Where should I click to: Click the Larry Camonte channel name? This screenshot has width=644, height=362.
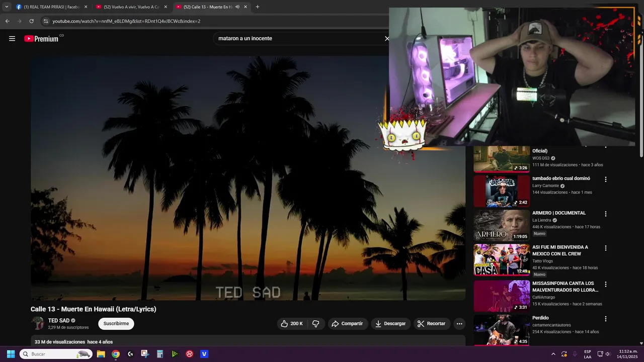click(545, 186)
